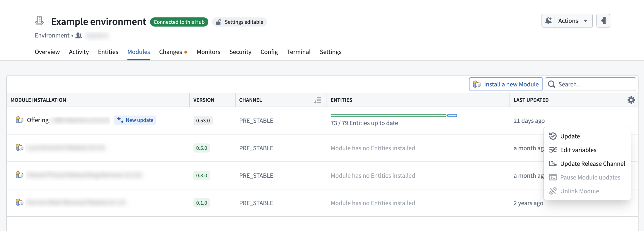Image resolution: width=644 pixels, height=231 pixels.
Task: Click module cube icon in 0.3.0 row
Action: click(x=19, y=175)
